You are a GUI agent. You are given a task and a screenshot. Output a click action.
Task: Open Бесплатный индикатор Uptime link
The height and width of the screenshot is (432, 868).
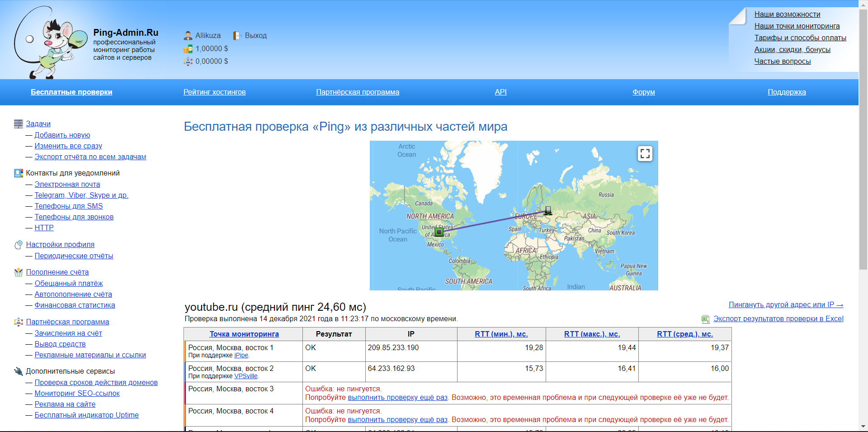pos(87,415)
